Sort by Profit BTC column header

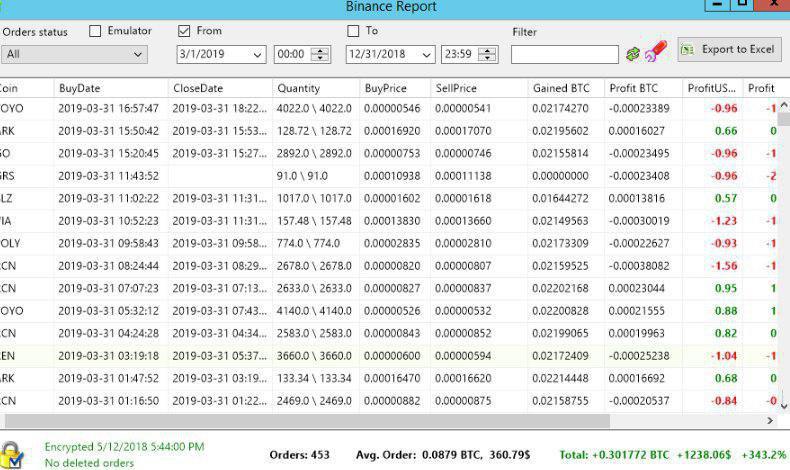coord(643,88)
